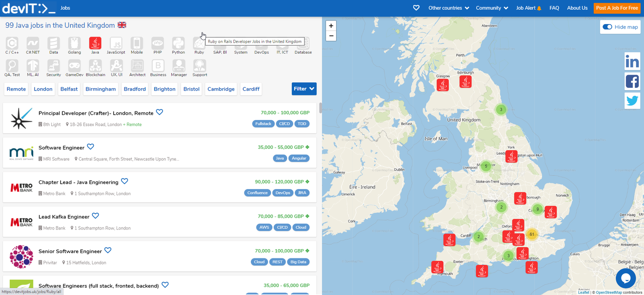Viewport: 644px width, 295px height.
Task: Select the Manager category icon
Action: coord(179,66)
